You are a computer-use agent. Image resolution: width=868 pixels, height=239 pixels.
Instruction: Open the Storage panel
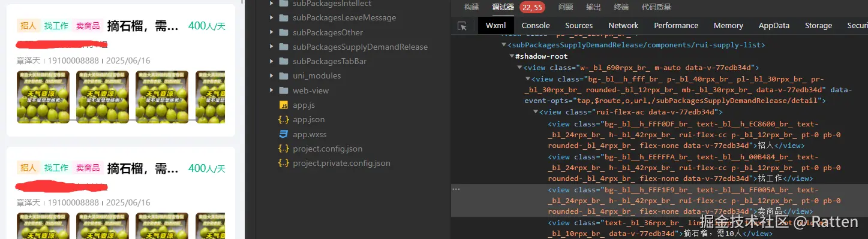818,26
